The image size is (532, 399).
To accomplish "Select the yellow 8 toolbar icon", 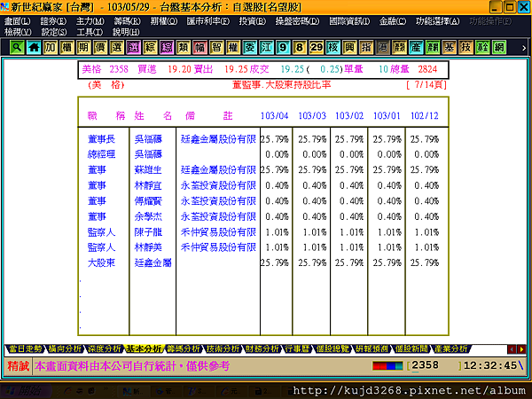I will pos(300,47).
